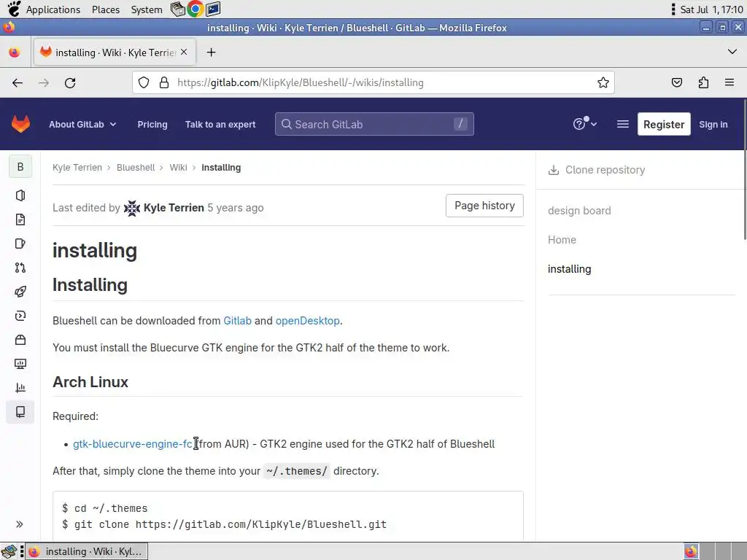Open Firefox View icon
Viewport: 747px width, 560px height.
pos(15,52)
